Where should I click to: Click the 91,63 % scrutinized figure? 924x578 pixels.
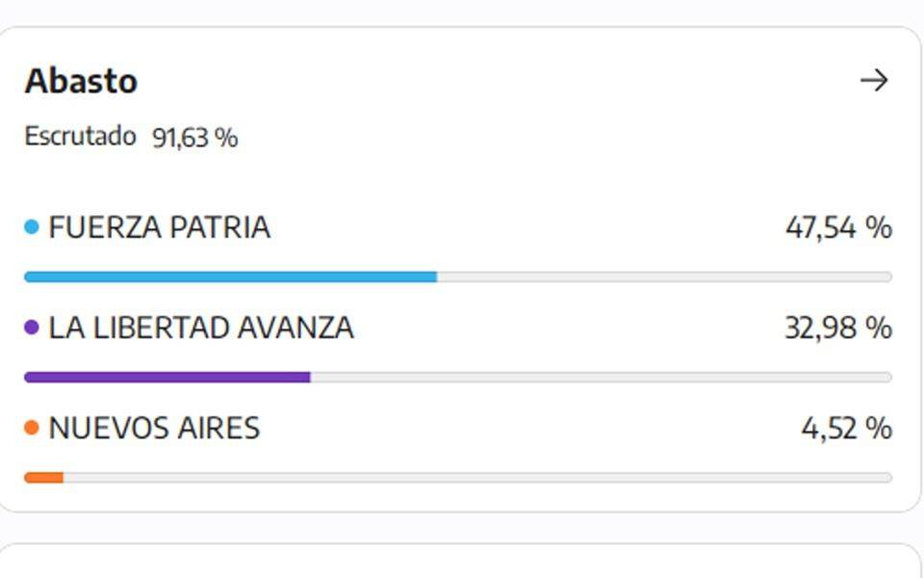(195, 138)
